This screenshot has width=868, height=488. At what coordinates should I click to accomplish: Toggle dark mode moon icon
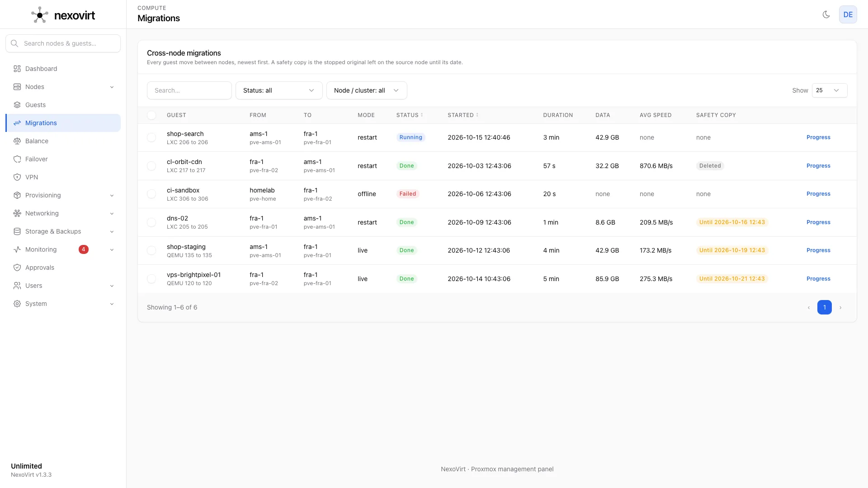826,14
